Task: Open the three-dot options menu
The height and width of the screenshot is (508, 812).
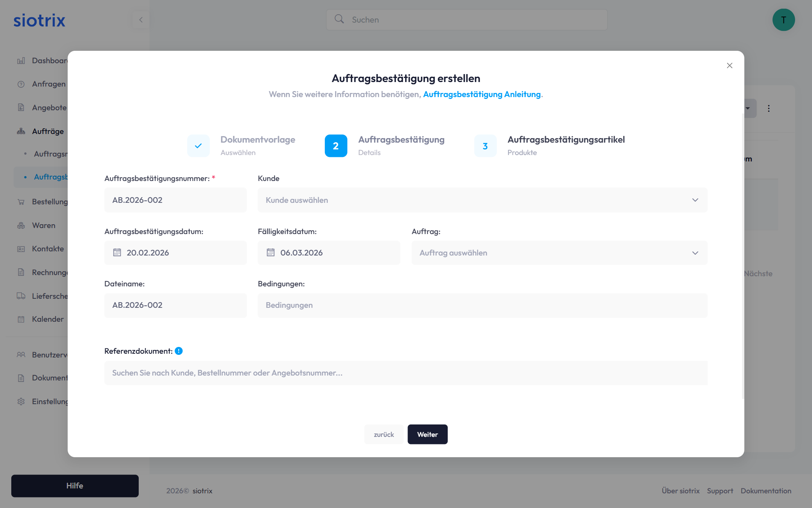Action: point(769,108)
